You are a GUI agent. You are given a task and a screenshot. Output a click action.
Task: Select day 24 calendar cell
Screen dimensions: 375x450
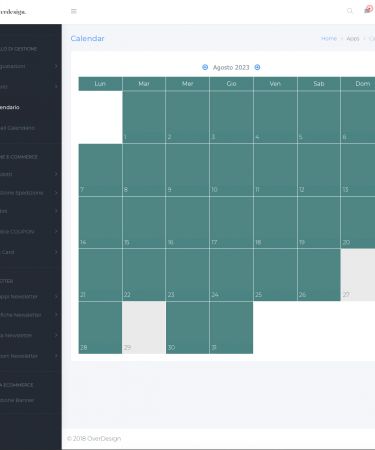pyautogui.click(x=231, y=275)
